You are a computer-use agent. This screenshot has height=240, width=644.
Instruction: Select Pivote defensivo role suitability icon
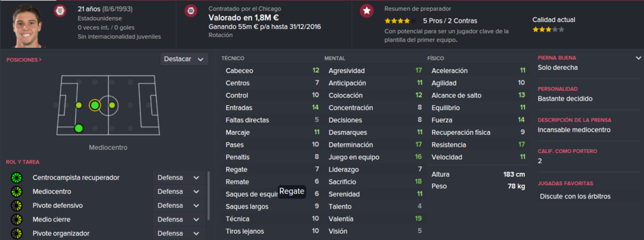tap(16, 205)
